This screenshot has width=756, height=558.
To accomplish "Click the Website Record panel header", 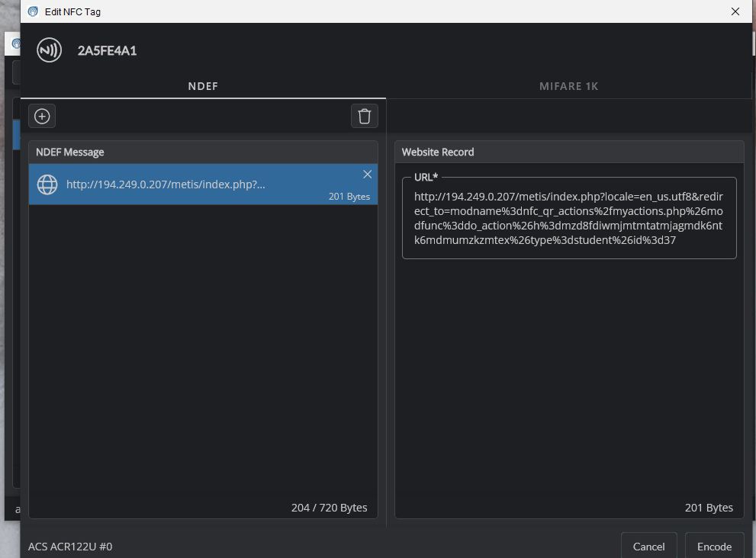I will (x=438, y=152).
